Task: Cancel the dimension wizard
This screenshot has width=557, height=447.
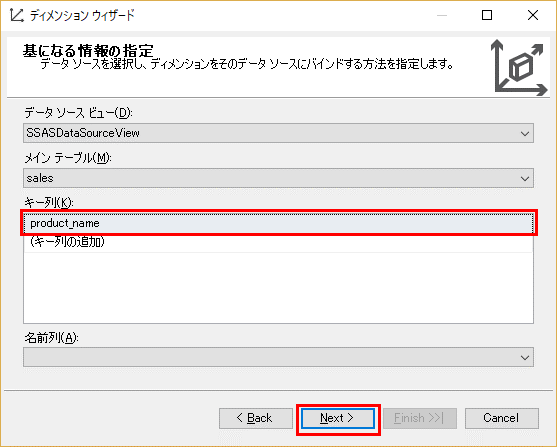Action: [502, 418]
